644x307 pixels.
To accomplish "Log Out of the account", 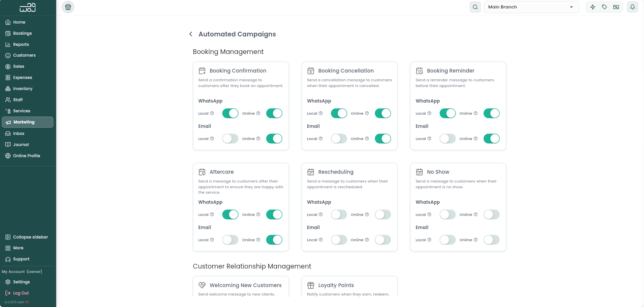I will [x=28, y=293].
